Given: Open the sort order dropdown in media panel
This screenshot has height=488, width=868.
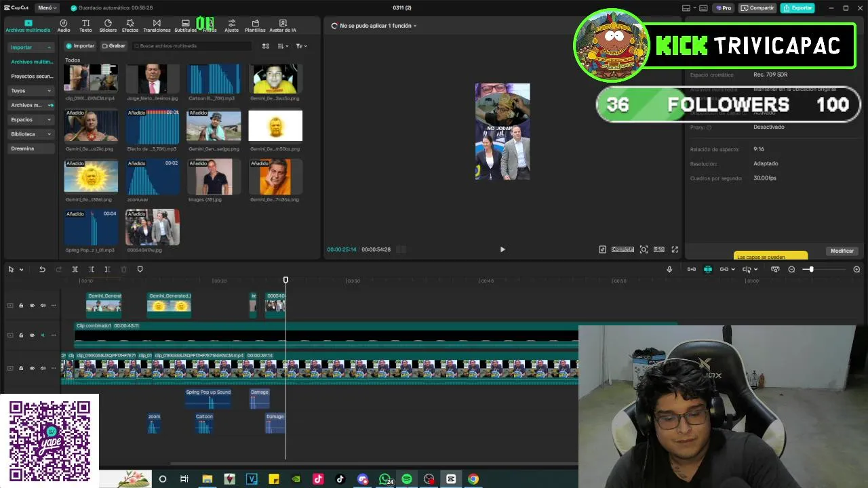Looking at the screenshot, I should click(x=283, y=46).
